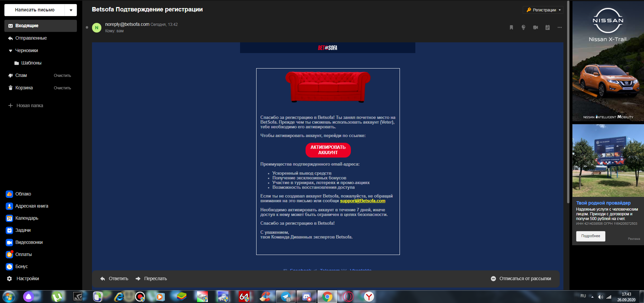Clear the Спам folder with Очистить
The image size is (644, 303).
pyautogui.click(x=62, y=76)
